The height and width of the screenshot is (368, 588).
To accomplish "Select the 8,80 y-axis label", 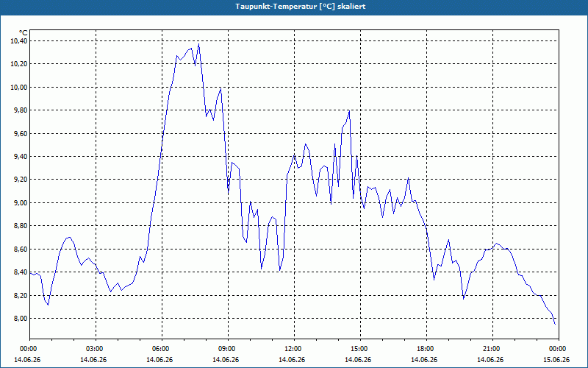I will (21, 226).
